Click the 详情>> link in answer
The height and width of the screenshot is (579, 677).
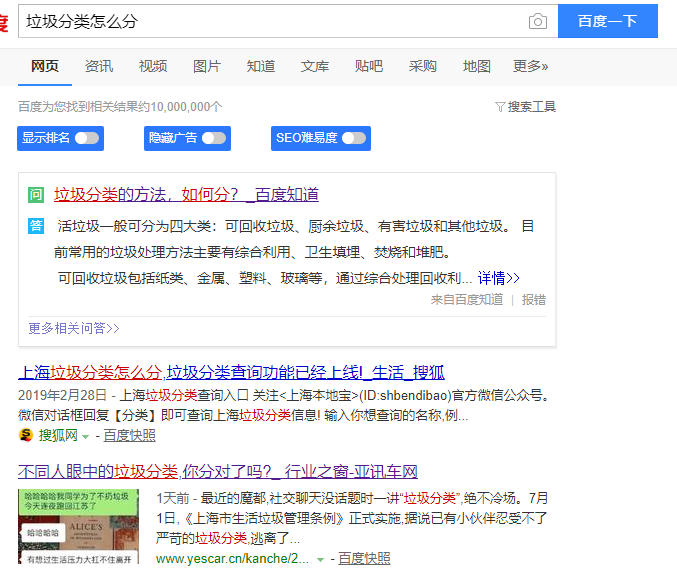pyautogui.click(x=498, y=278)
